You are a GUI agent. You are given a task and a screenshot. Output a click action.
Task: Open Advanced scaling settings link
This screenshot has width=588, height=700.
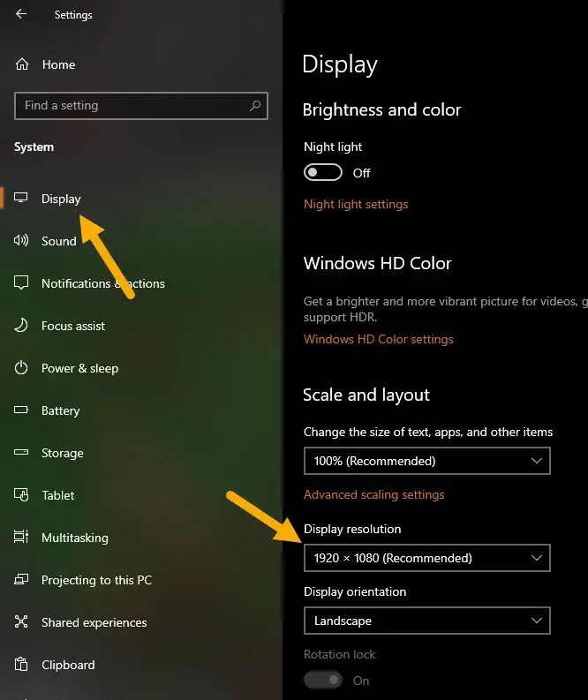click(x=374, y=494)
